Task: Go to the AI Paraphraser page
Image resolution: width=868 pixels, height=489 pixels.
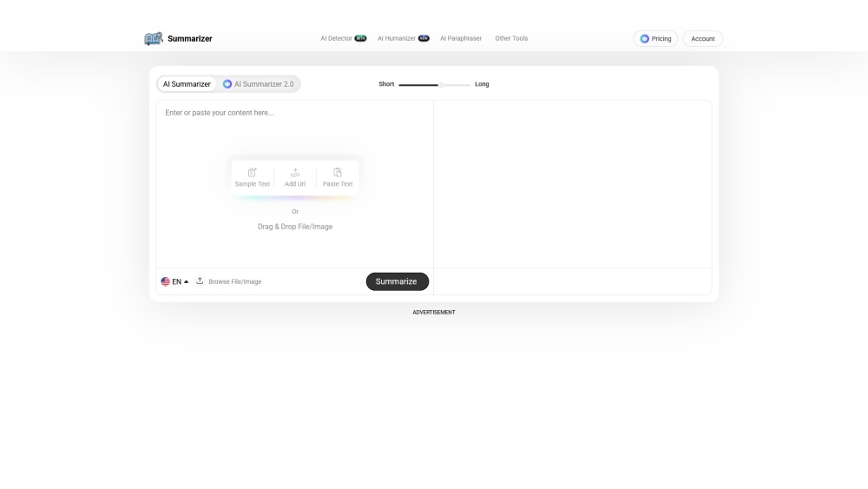Action: click(461, 38)
